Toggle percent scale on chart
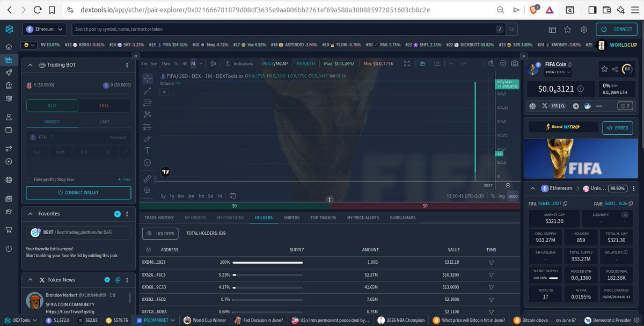This screenshot has width=644, height=326. [x=492, y=196]
